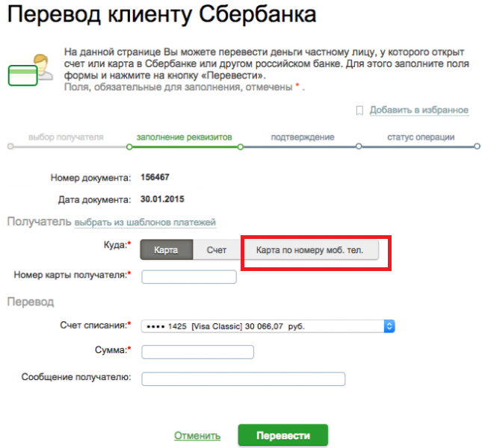
Task: Click the document date 30.01.2015
Action: tap(162, 199)
